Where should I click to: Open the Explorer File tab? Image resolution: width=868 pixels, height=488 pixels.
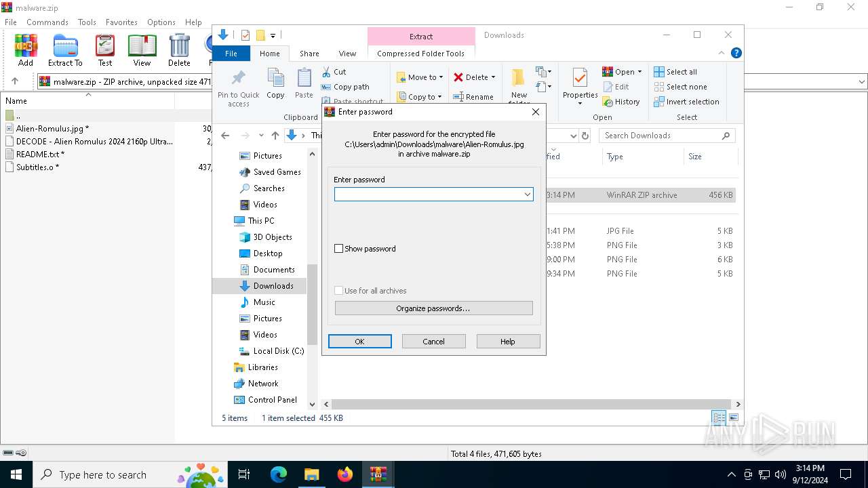[x=231, y=54]
